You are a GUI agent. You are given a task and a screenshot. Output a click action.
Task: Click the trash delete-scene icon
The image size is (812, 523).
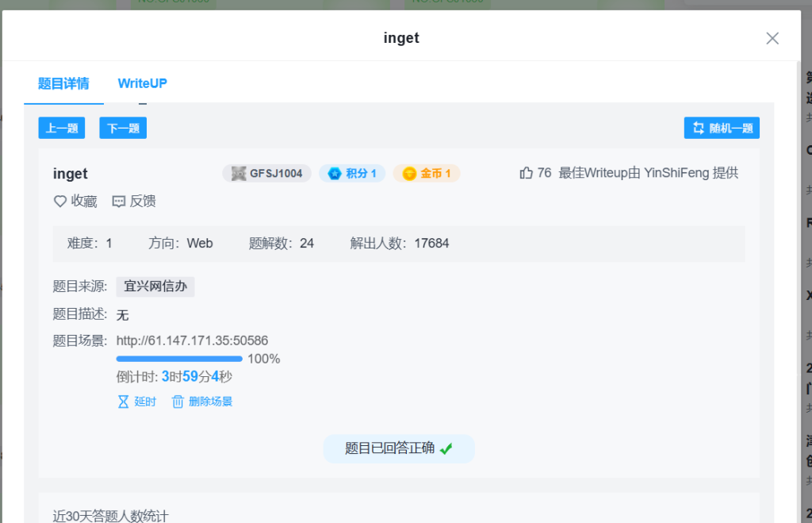click(x=178, y=402)
